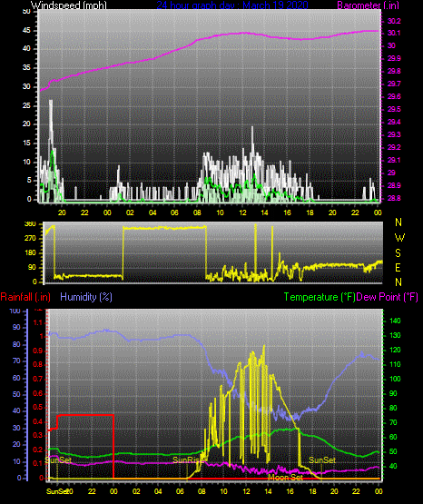Screen dimensions: 423x504
Task: Click the magenta "Dew Point (°F)" legend label
Action: (x=388, y=297)
